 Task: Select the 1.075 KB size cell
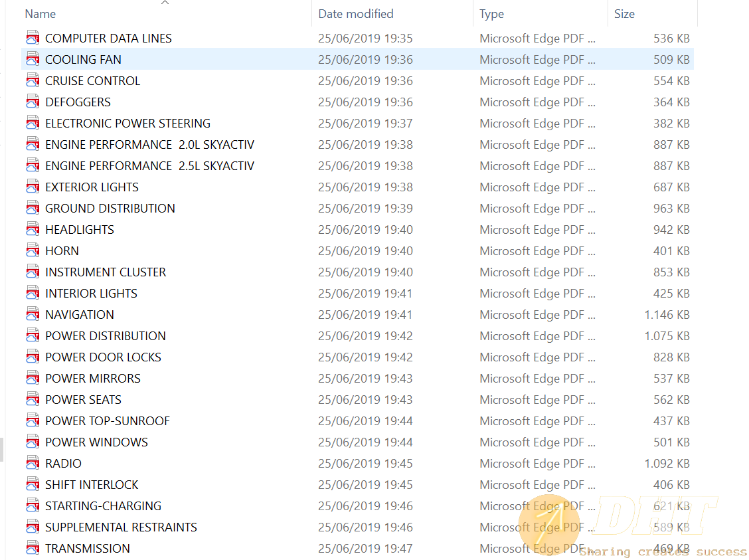click(667, 336)
